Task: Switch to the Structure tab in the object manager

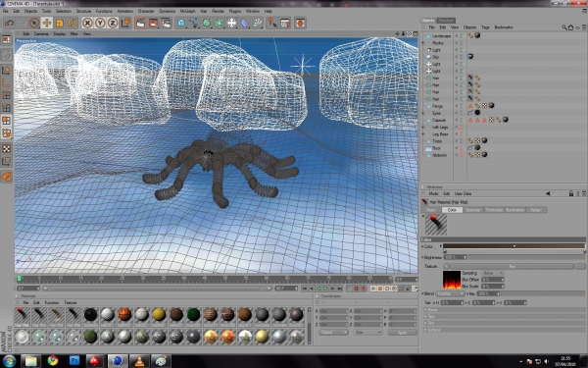Action: click(446, 21)
